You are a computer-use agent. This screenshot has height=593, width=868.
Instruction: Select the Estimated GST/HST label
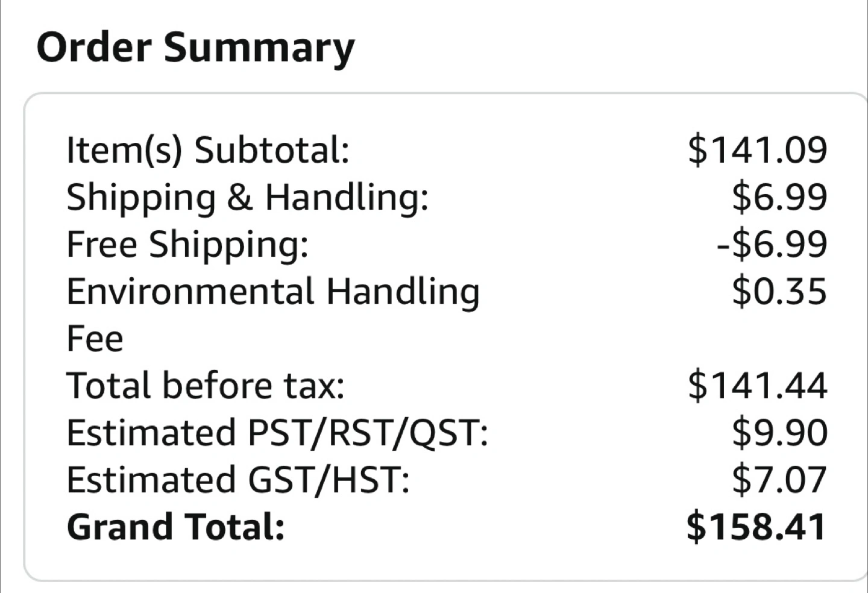[x=238, y=480]
